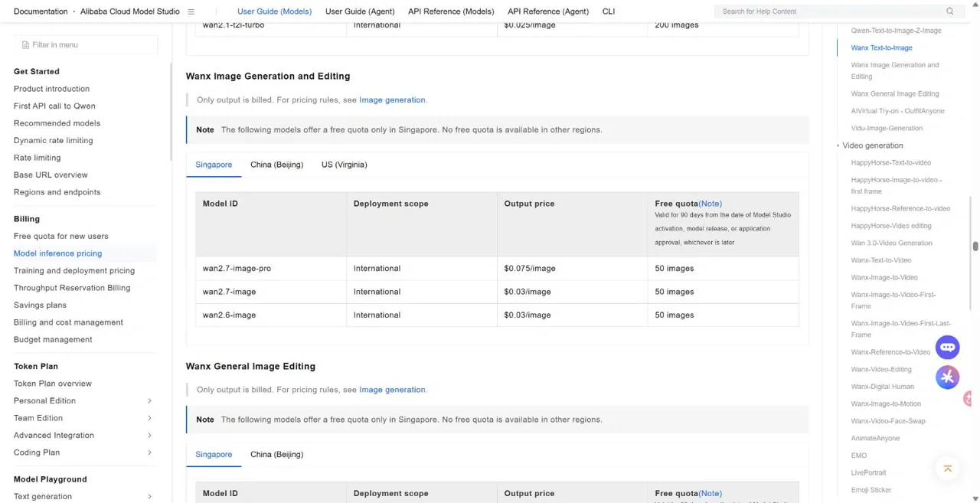The image size is (980, 503).
Task: Expand Personal Edition section
Action: [x=149, y=401]
